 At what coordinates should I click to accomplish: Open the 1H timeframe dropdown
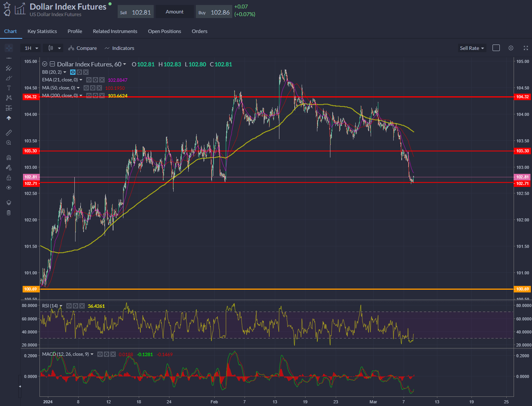[31, 48]
